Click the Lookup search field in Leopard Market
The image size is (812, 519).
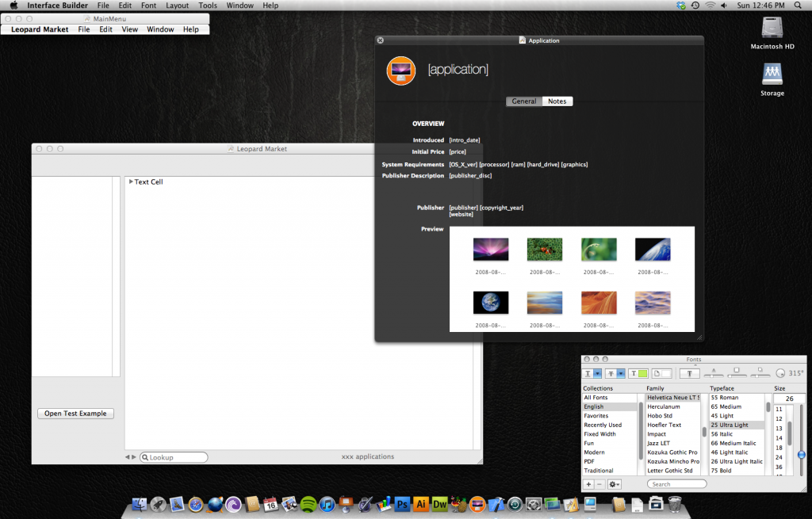coord(174,457)
